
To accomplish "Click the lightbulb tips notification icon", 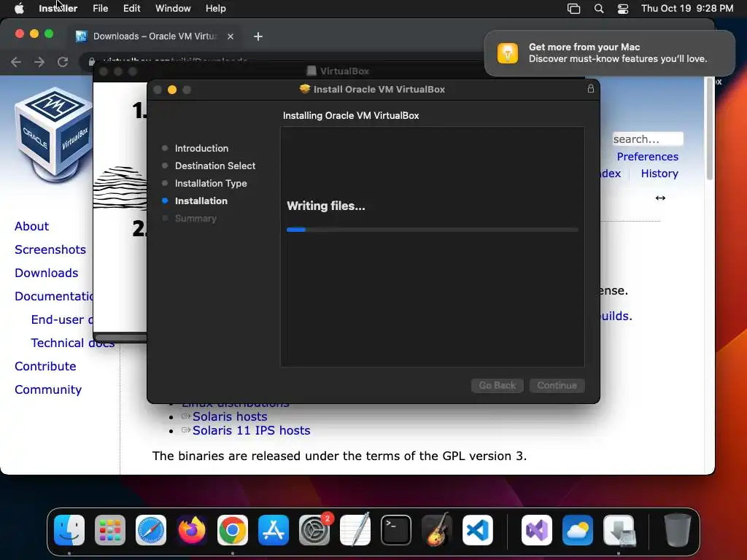I will click(x=508, y=52).
